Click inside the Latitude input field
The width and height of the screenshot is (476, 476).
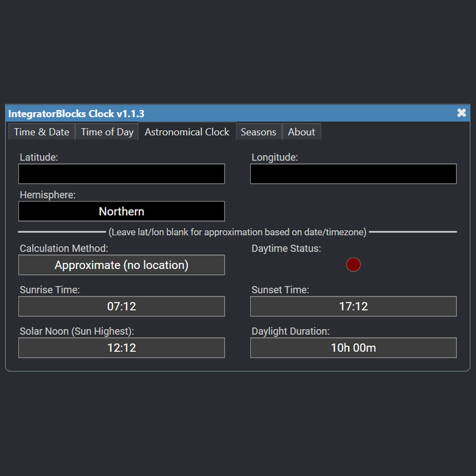(x=121, y=173)
